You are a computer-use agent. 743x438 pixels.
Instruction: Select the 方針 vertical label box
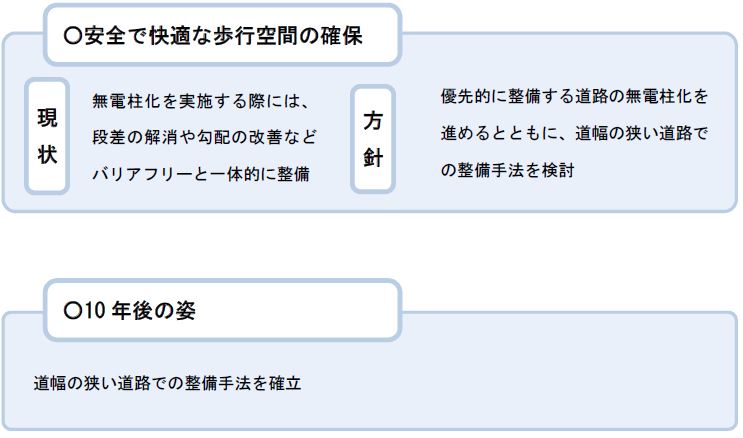coord(373,139)
